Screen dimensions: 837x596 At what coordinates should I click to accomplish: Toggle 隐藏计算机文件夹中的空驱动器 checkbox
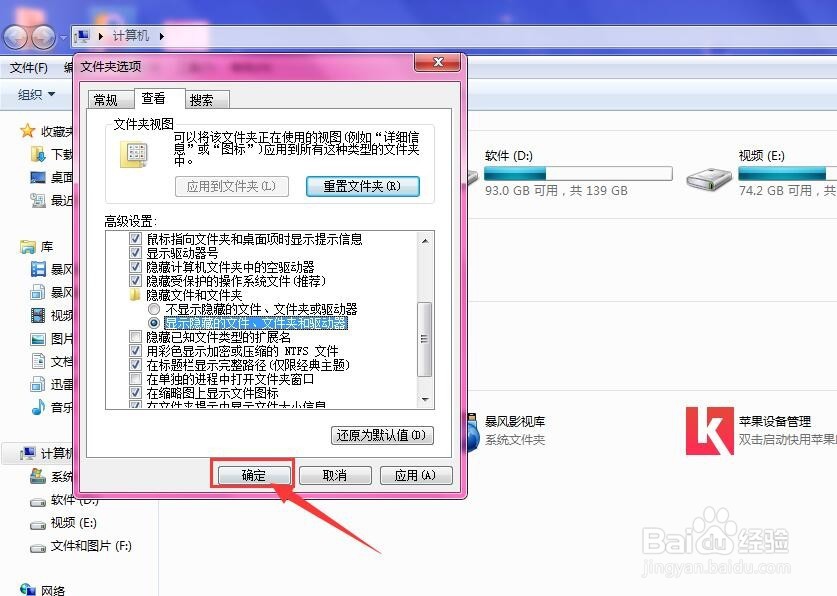click(136, 266)
